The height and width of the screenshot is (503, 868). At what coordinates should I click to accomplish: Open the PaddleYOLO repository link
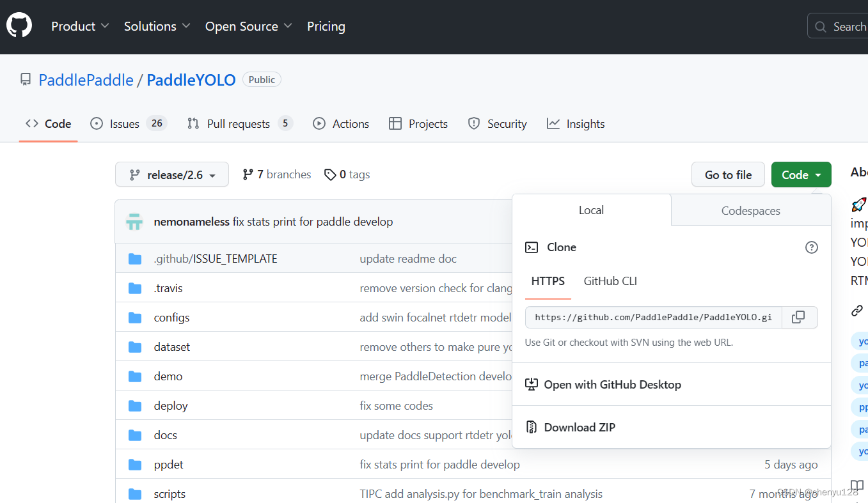191,80
